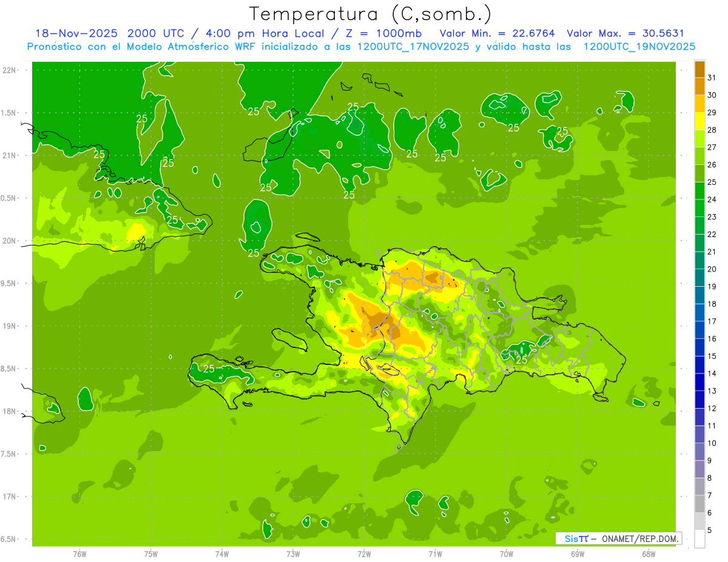Click the 76W longitude axis label
Screen dimensions: 728x562
[x=79, y=554]
